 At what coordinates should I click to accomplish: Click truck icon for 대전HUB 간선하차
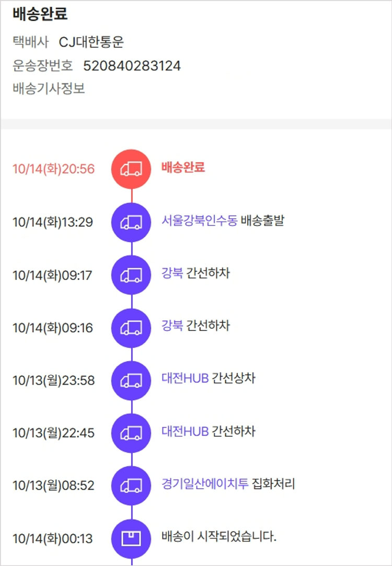(x=131, y=433)
